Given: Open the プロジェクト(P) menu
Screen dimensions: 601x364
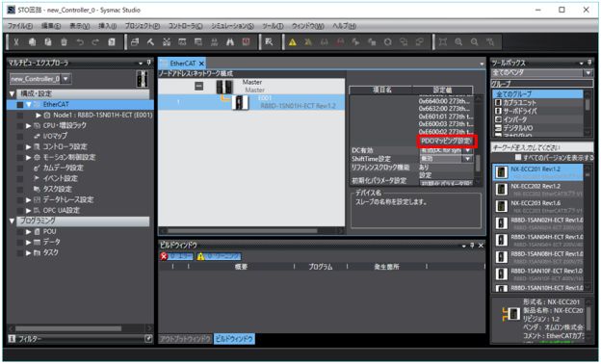Looking at the screenshot, I should (x=143, y=26).
